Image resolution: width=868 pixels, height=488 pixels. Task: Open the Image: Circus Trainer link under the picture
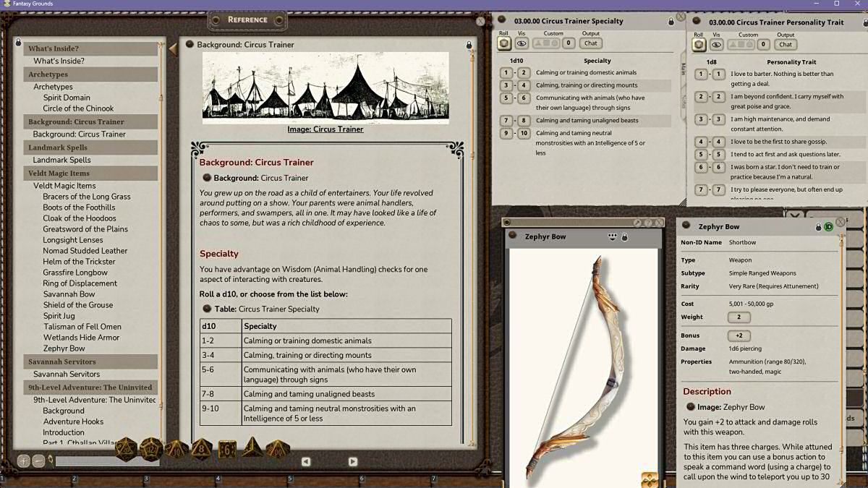[325, 129]
